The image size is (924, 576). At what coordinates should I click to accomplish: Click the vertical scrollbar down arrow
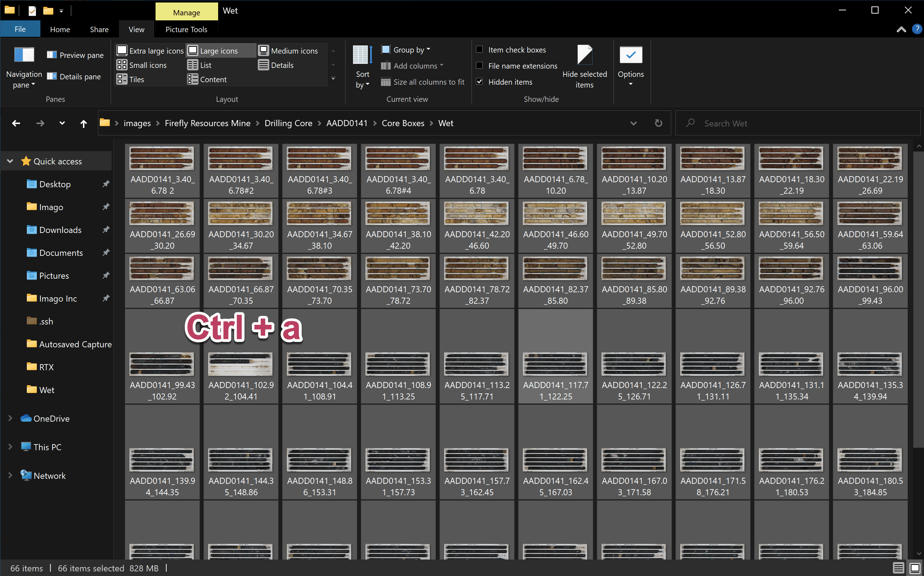[919, 553]
